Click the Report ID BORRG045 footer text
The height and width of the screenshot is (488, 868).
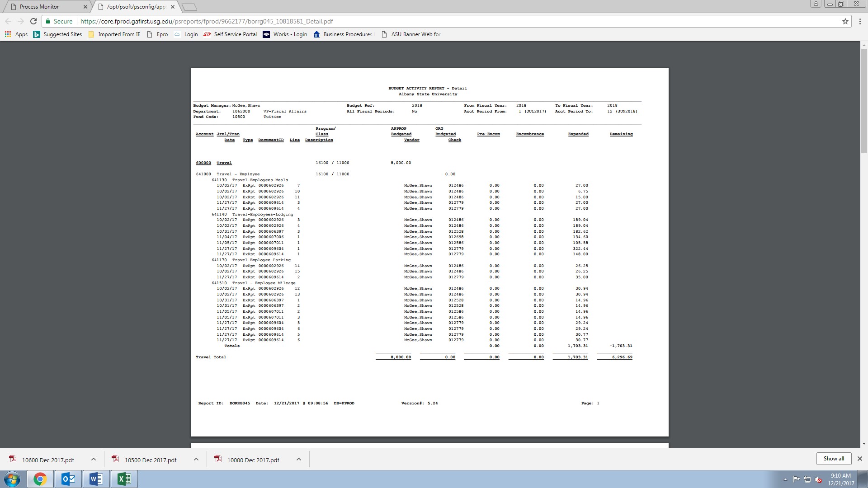(224, 403)
